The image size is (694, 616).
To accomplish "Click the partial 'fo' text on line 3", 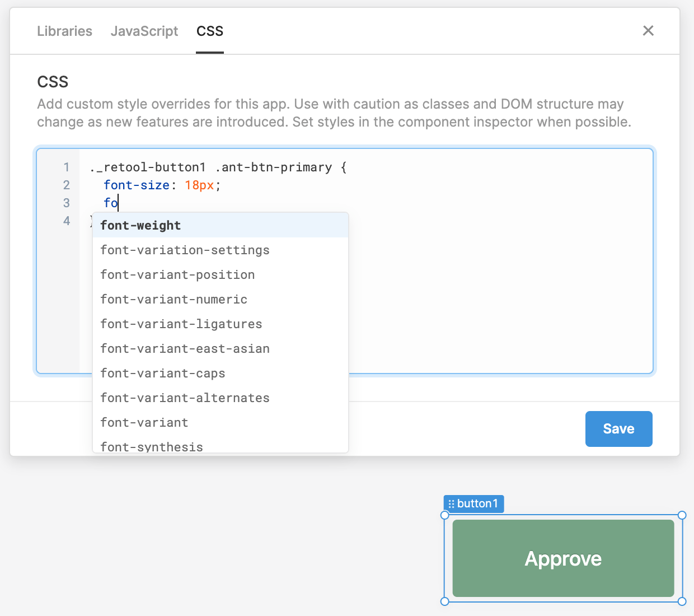I will point(111,203).
